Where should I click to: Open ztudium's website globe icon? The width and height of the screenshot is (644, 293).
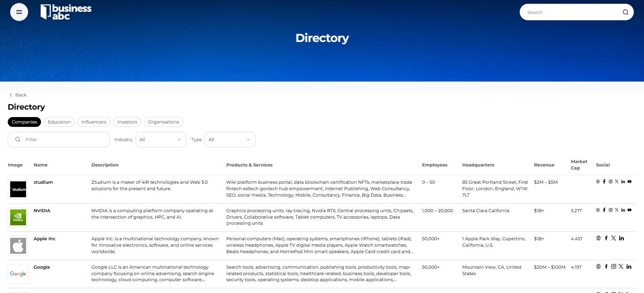click(598, 182)
